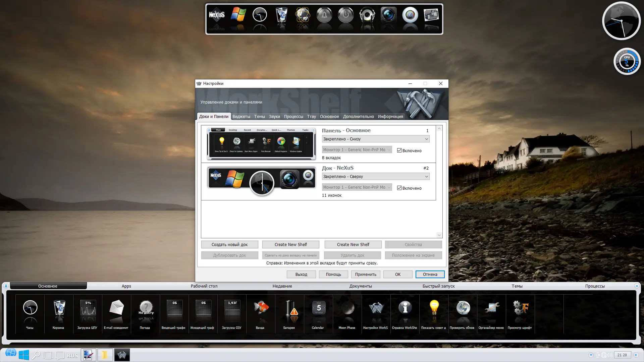
Task: Open the camera capture icon in Nexus dock
Action: point(388,15)
